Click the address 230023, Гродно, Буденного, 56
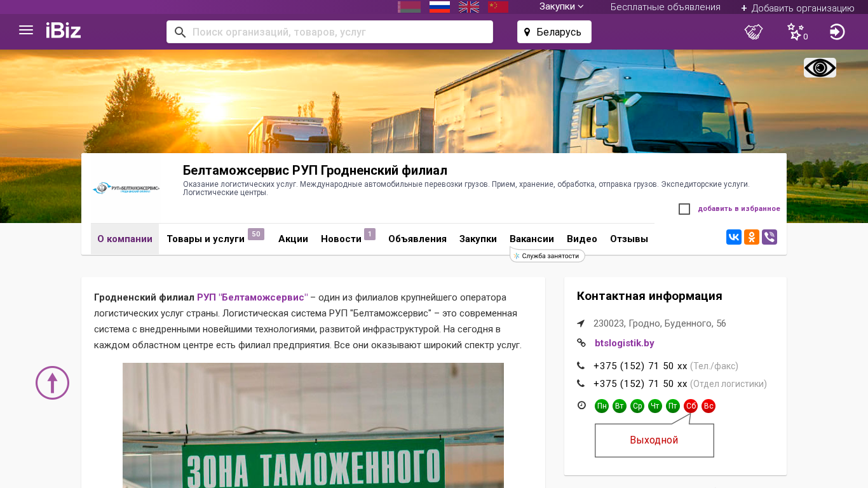 coord(660,323)
